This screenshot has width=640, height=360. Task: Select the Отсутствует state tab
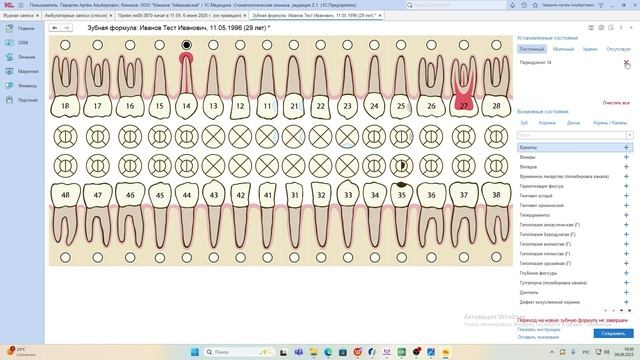pos(618,49)
